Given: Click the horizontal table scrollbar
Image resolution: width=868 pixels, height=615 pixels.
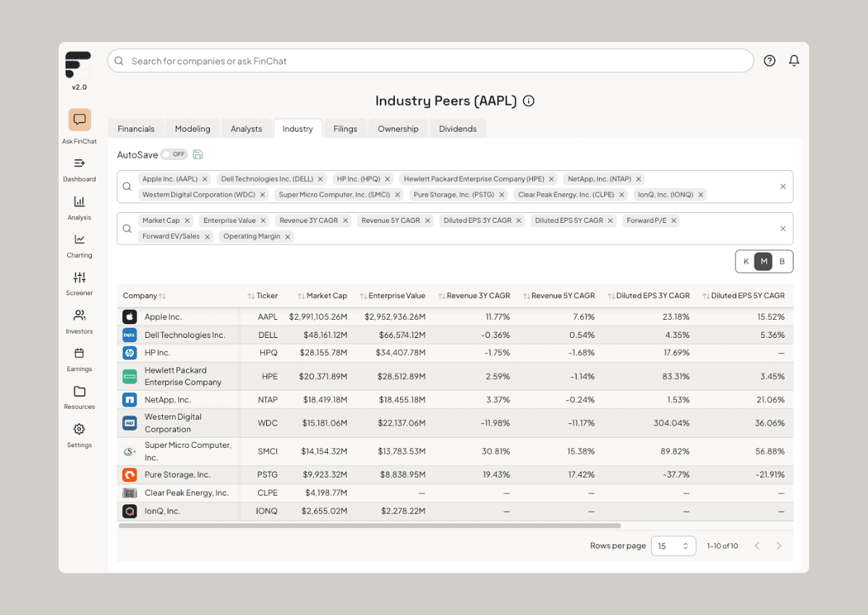Looking at the screenshot, I should (370, 526).
